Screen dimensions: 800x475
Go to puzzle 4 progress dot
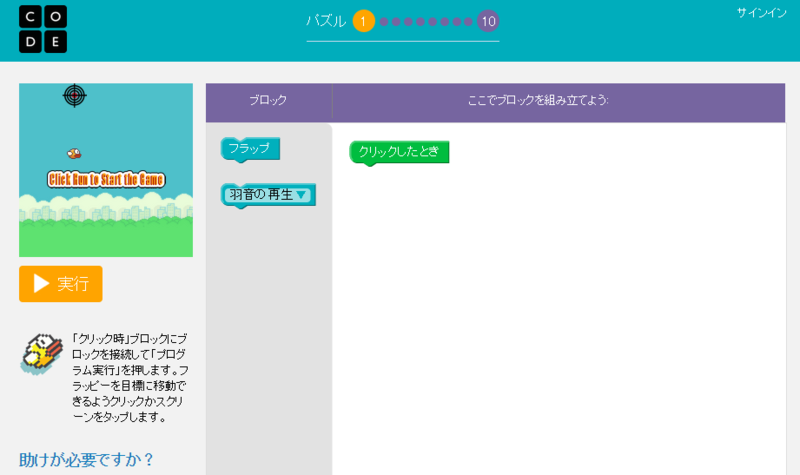408,21
